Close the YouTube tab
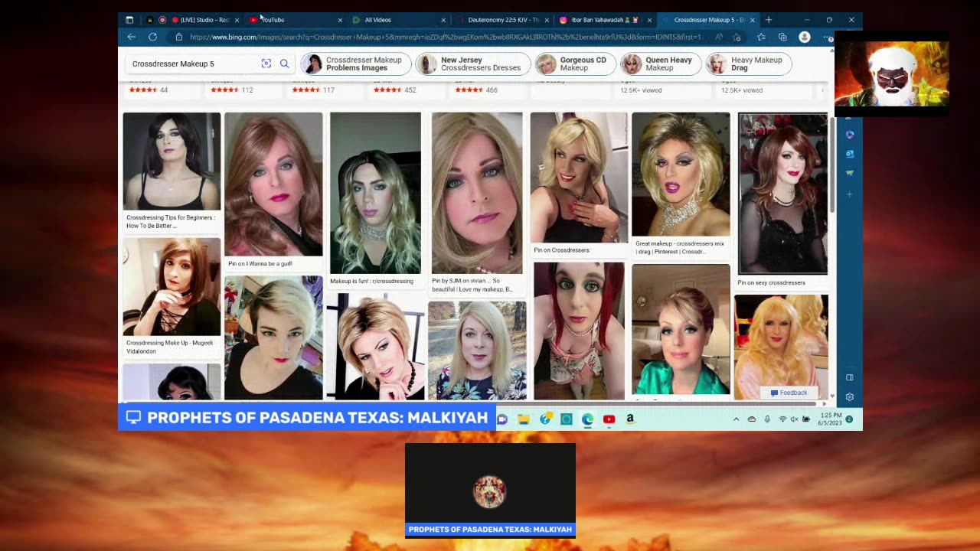 pyautogui.click(x=340, y=20)
